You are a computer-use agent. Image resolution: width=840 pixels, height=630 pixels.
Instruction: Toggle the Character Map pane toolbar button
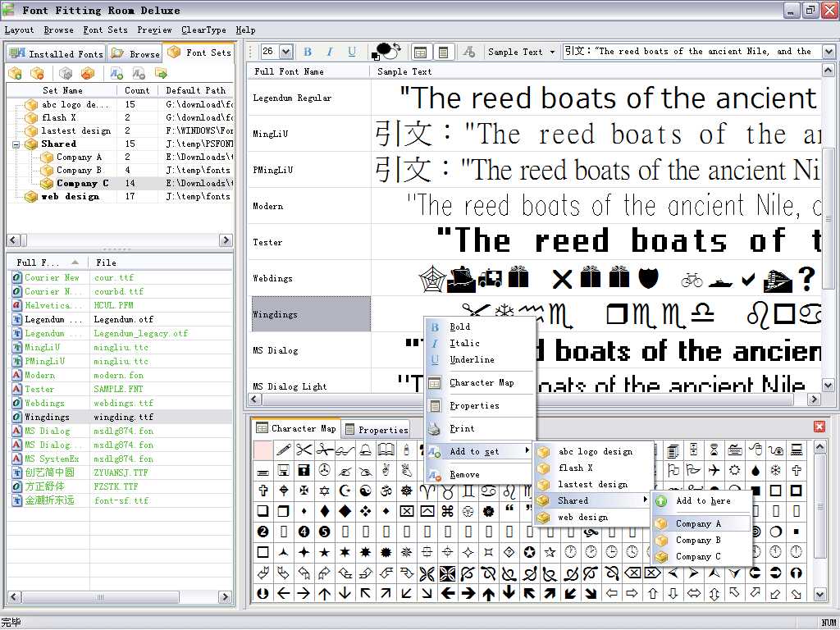421,52
